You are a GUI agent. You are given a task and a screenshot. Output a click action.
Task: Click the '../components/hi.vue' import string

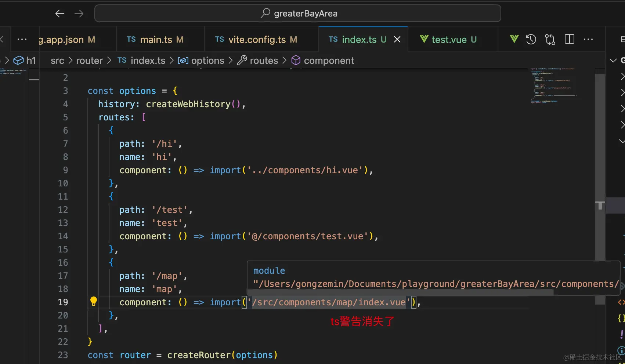coord(305,170)
